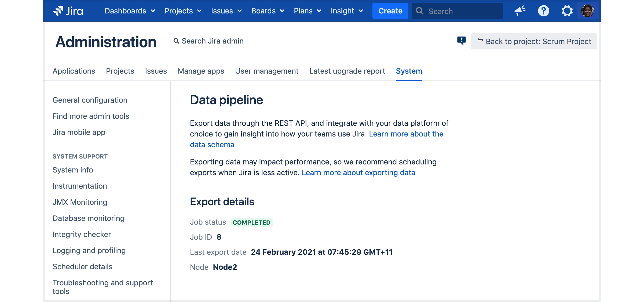The image size is (644, 302).
Task: Expand the Projects dropdown in top bar
Action: tap(183, 11)
